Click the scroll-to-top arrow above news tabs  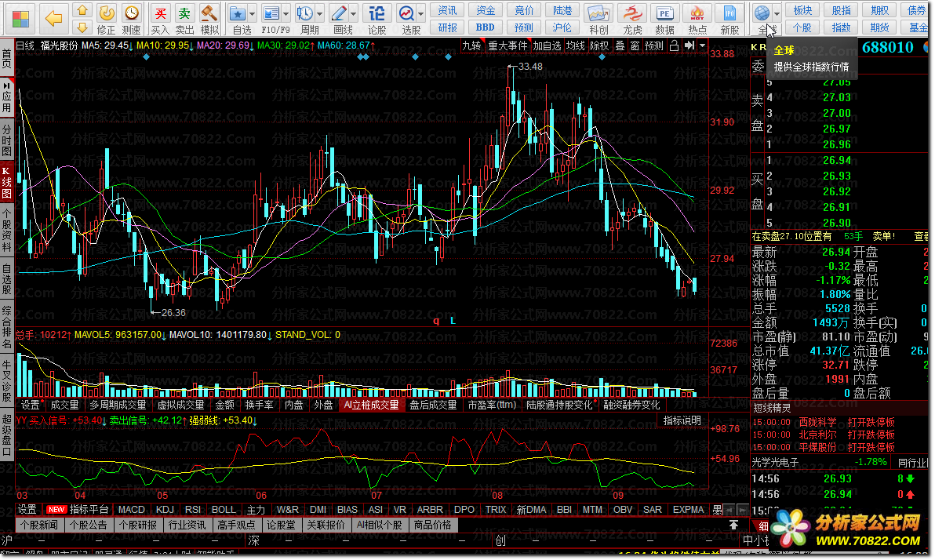(733, 525)
